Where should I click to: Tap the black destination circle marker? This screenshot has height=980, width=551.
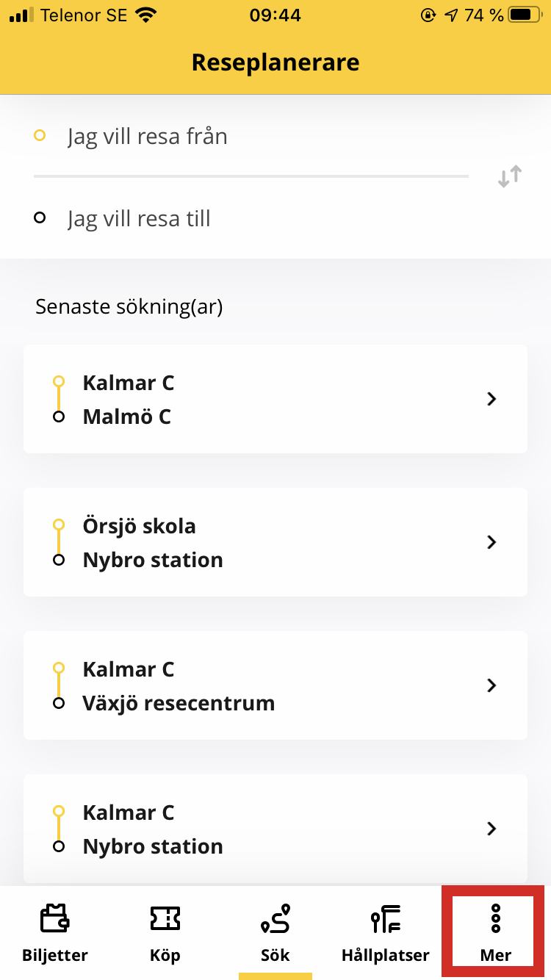click(x=40, y=217)
